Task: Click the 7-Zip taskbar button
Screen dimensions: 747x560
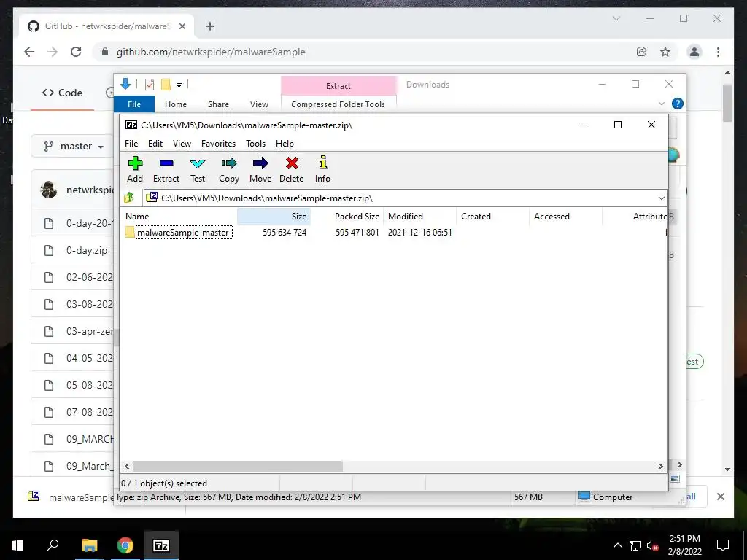Action: (x=161, y=545)
